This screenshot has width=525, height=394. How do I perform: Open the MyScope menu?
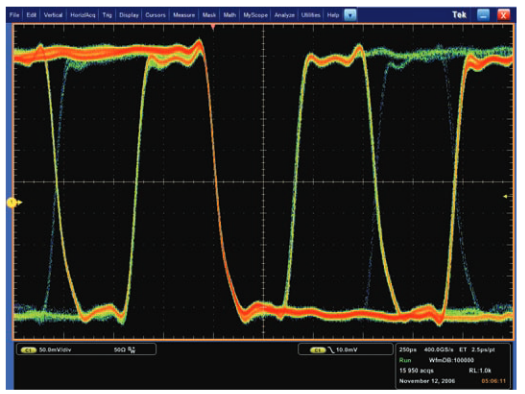(255, 15)
